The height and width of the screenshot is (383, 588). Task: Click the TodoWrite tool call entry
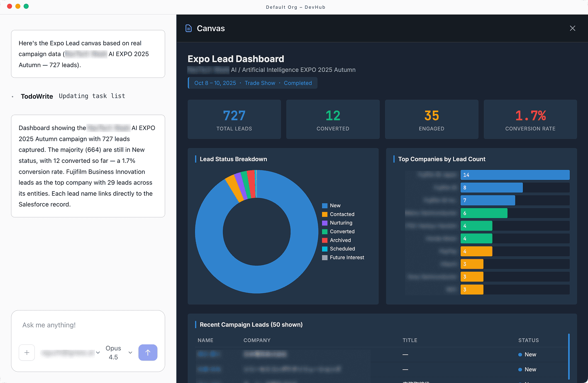(x=73, y=96)
